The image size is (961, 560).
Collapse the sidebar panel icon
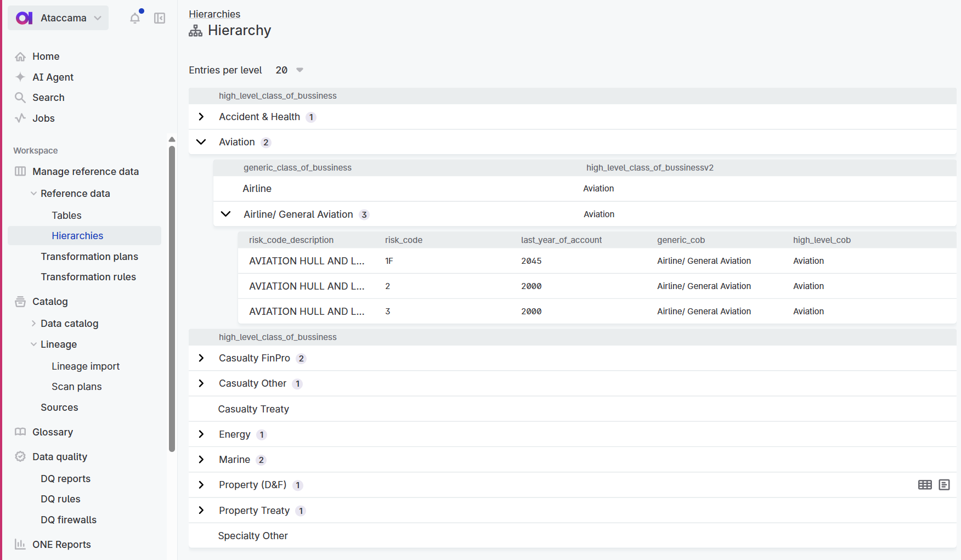coord(160,18)
